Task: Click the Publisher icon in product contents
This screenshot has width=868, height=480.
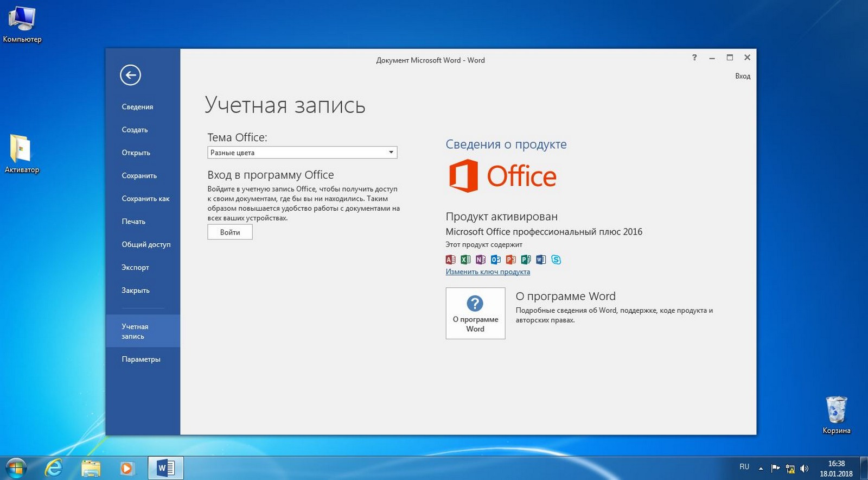Action: (x=526, y=260)
